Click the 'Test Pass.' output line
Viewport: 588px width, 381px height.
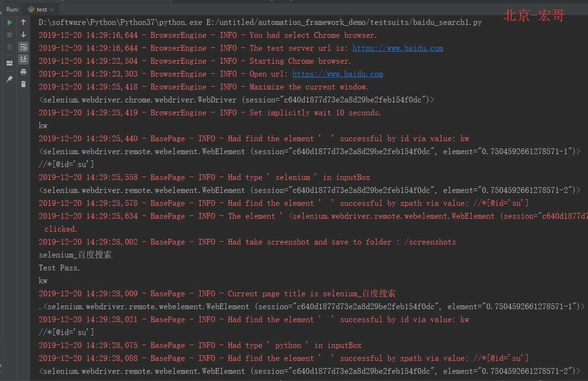(60, 268)
